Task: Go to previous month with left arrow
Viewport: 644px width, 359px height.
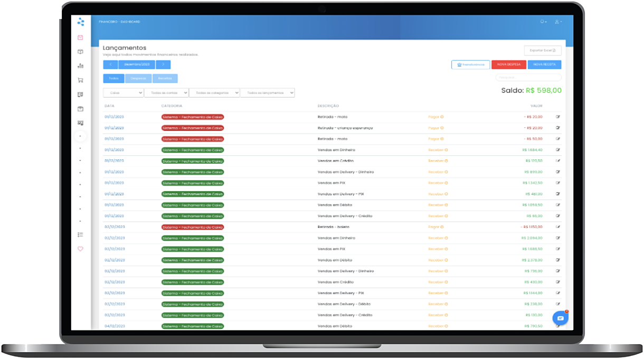Action: click(110, 64)
